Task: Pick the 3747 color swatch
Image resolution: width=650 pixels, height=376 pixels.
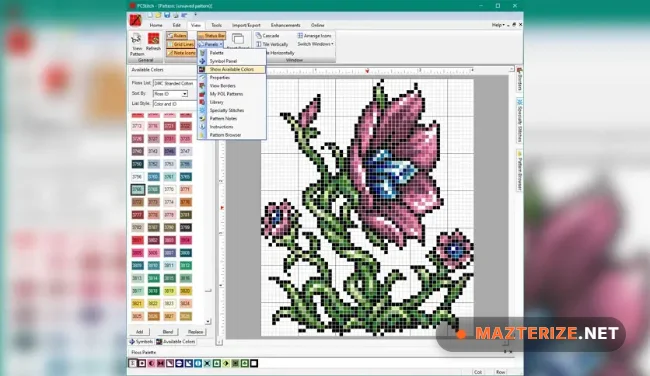Action: [x=185, y=151]
